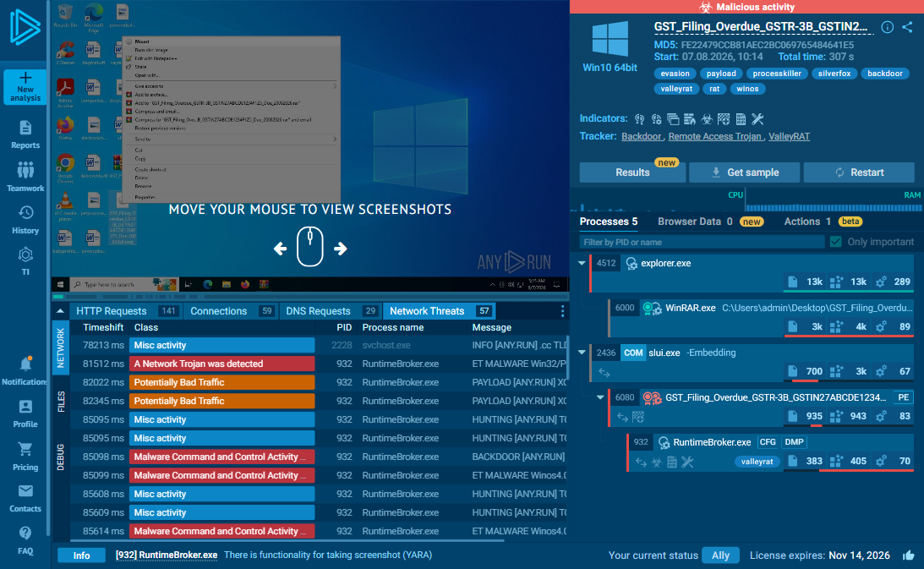This screenshot has height=569, width=924.
Task: Click the CFG button on RuntimeBroker.exe
Action: pyautogui.click(x=768, y=442)
